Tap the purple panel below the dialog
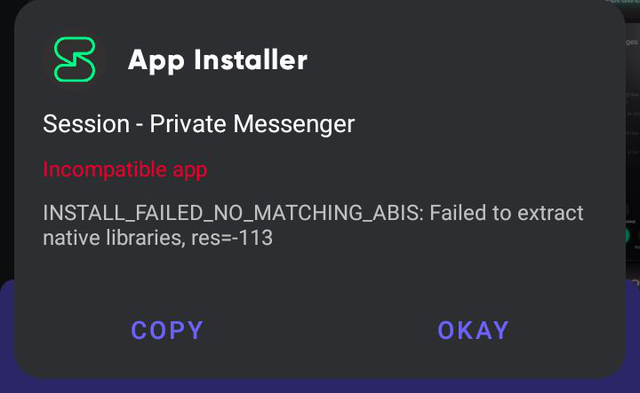640x393 pixels. click(x=320, y=385)
